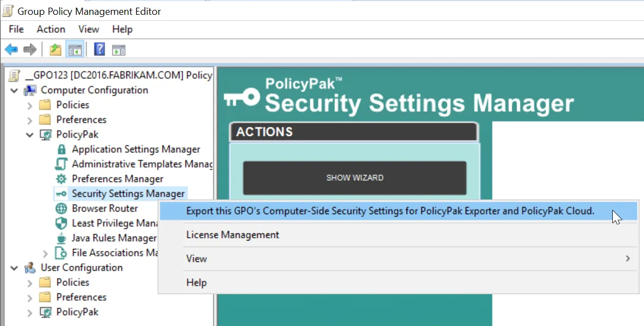The width and height of the screenshot is (644, 326).
Task: Open the Help menu in menu bar
Action: pos(123,29)
